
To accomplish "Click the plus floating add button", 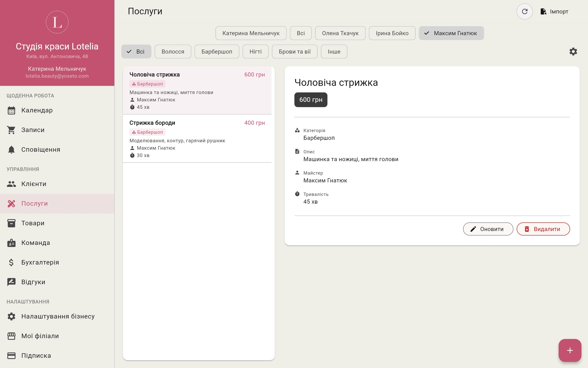I will click(570, 350).
